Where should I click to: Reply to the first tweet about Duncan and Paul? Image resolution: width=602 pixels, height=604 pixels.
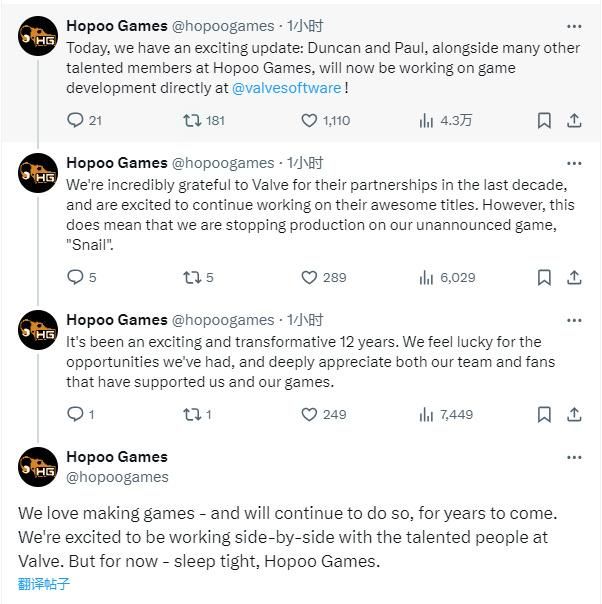coord(75,120)
